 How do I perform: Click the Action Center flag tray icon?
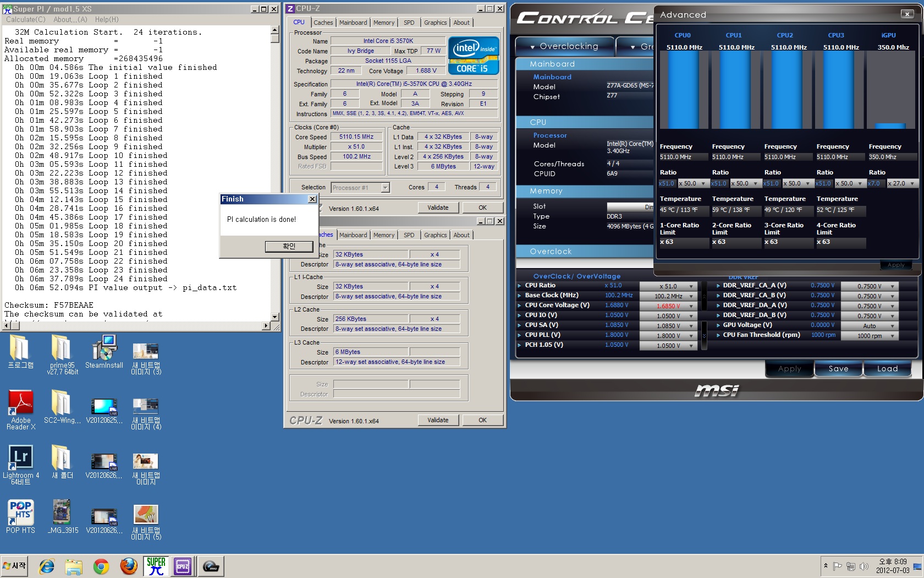[838, 566]
